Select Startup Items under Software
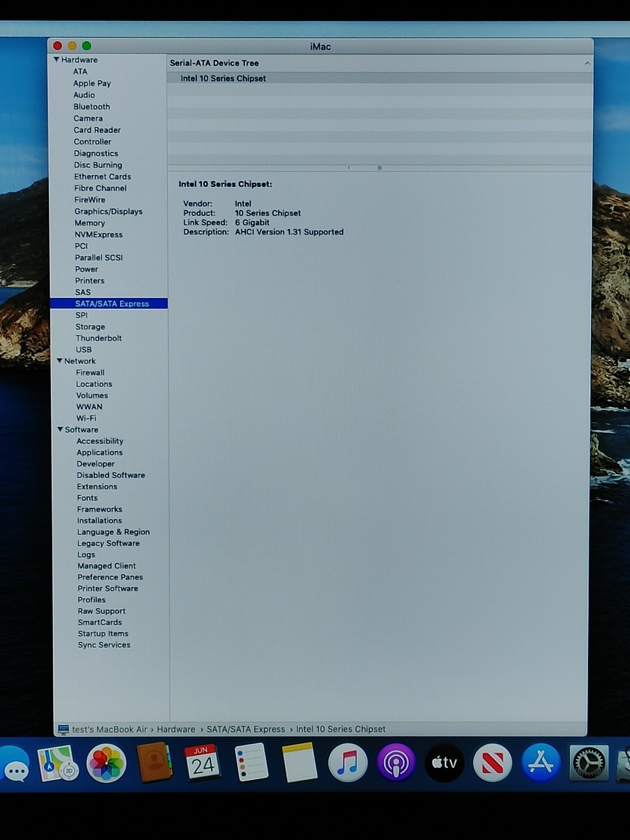This screenshot has height=840, width=630. point(103,634)
